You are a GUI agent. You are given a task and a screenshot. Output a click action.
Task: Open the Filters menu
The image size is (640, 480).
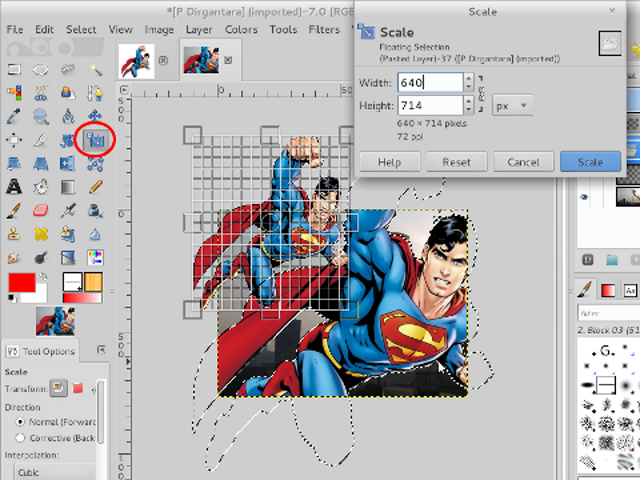(324, 29)
